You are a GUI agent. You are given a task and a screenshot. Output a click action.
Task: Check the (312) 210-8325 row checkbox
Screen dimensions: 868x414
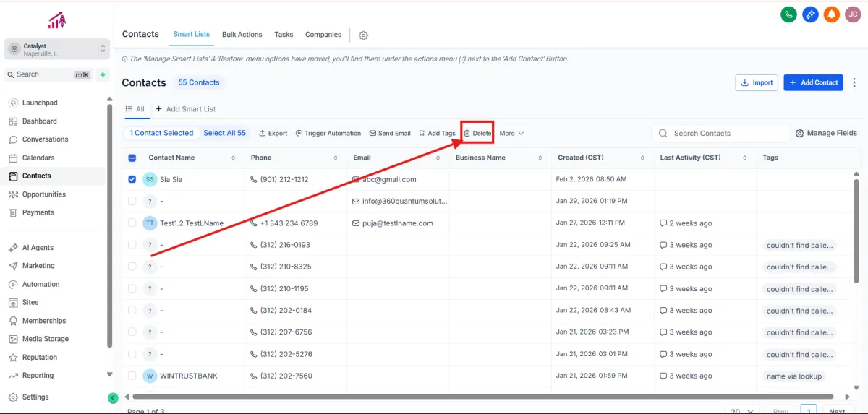click(132, 267)
